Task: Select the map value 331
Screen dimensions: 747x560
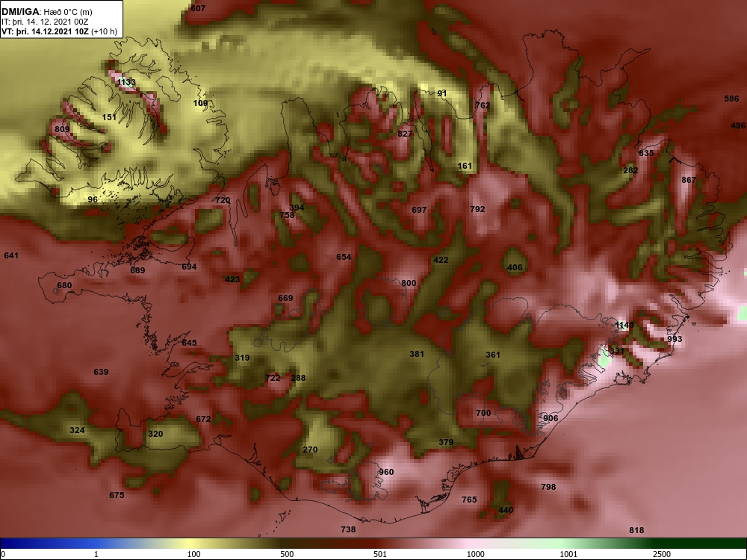Action: (617, 351)
